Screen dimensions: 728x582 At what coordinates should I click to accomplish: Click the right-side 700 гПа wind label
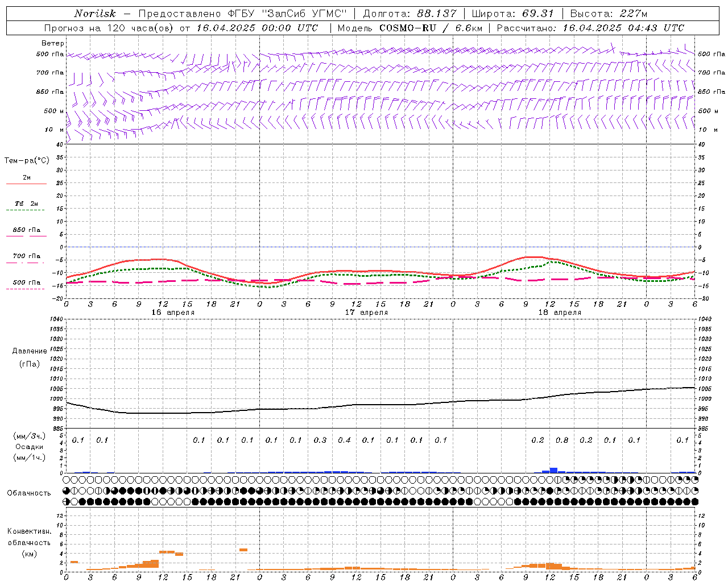coord(712,73)
